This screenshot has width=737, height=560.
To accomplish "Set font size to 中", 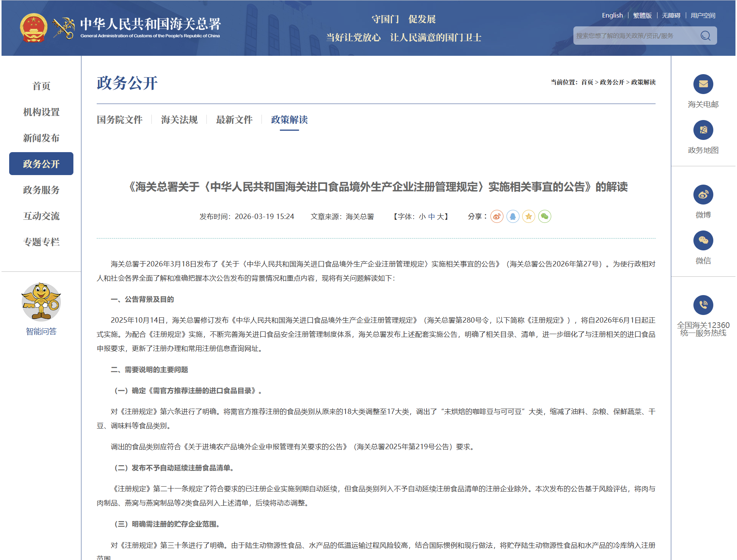I will pyautogui.click(x=432, y=217).
